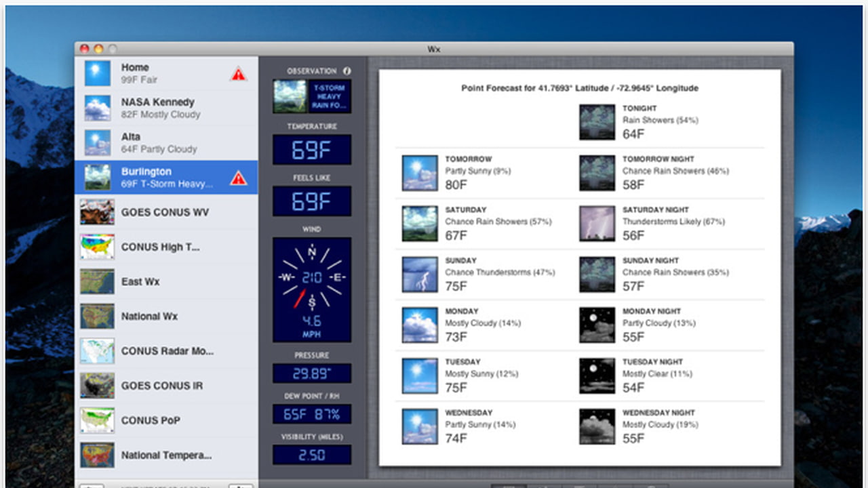The width and height of the screenshot is (868, 488).
Task: Click the Feels Like 69F readout
Action: tap(312, 201)
